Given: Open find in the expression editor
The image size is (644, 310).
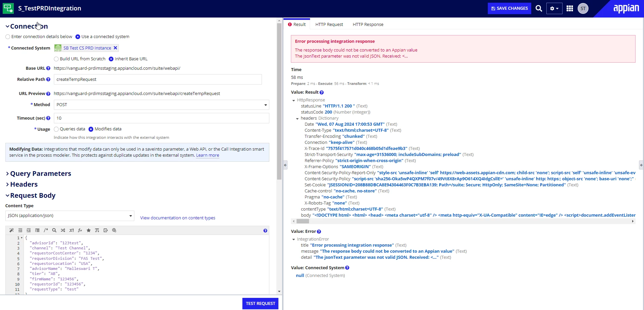Looking at the screenshot, I should pos(54,230).
